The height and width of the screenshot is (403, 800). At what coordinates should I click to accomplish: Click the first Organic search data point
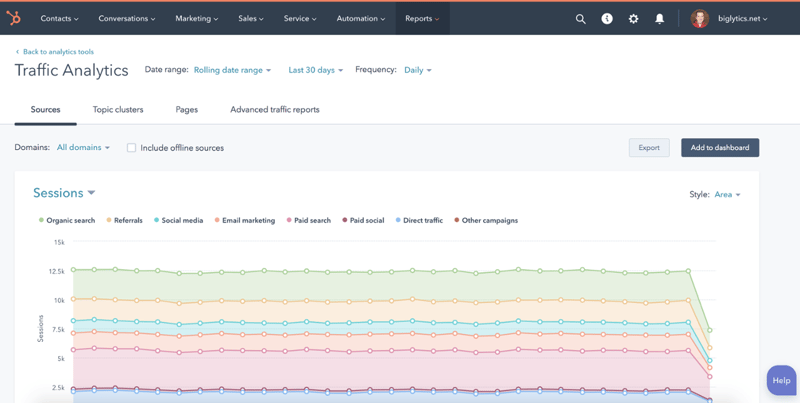pyautogui.click(x=73, y=269)
